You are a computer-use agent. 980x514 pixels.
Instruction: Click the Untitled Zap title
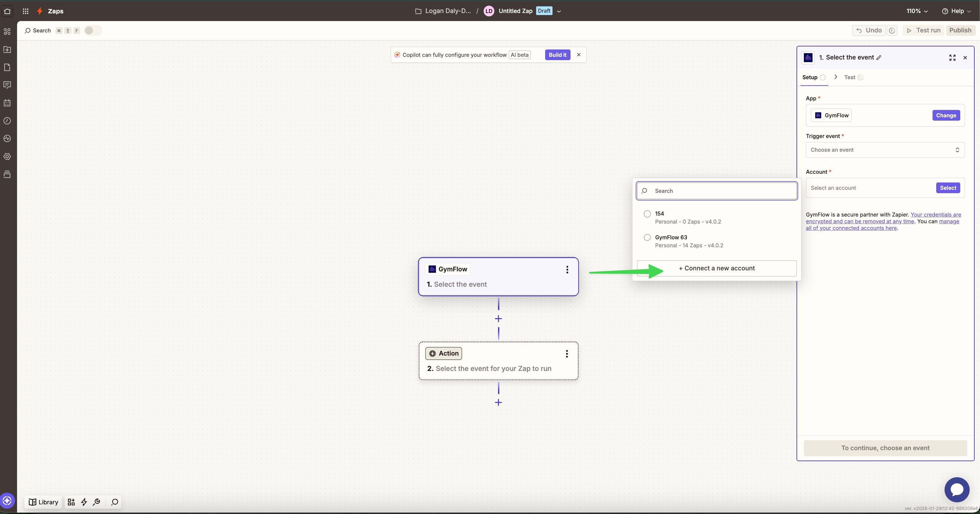point(515,11)
